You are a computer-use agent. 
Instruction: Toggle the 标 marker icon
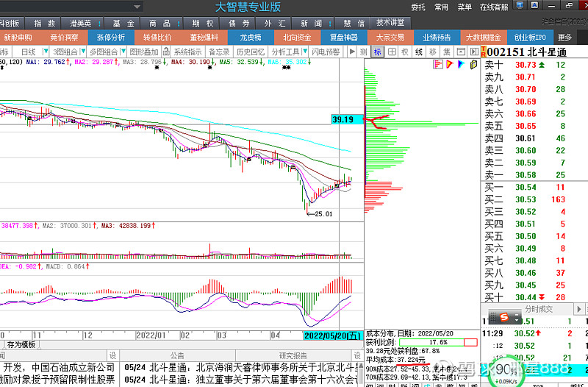point(377,52)
